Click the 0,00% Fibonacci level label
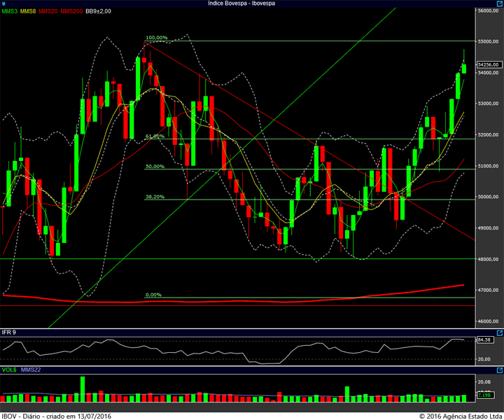Image resolution: width=504 pixels, height=420 pixels. coord(153,295)
